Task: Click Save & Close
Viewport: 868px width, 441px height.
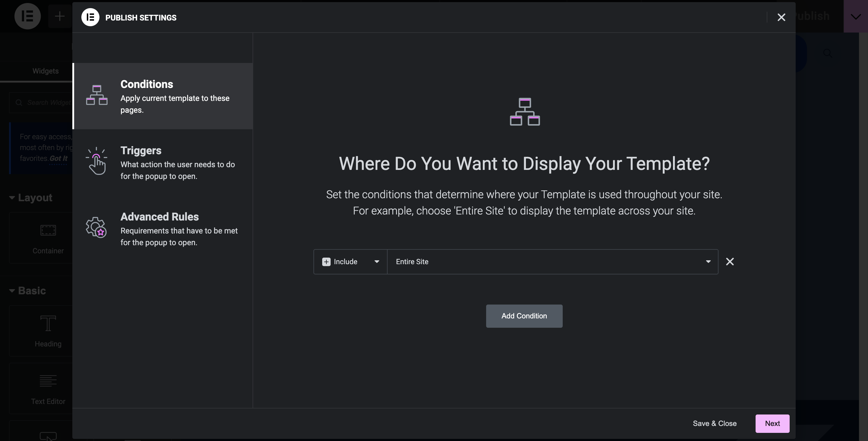Action: (x=714, y=424)
